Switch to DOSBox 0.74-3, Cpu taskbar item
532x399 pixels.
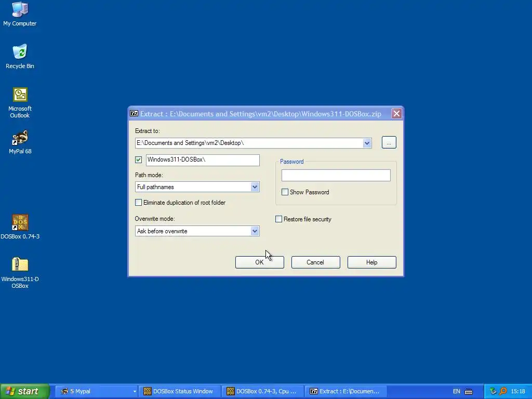263,392
